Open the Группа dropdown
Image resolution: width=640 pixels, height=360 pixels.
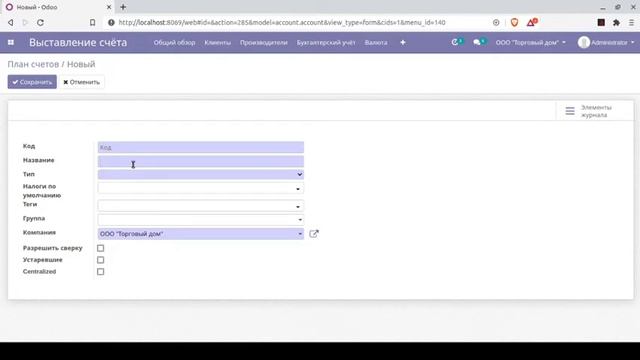click(x=201, y=220)
